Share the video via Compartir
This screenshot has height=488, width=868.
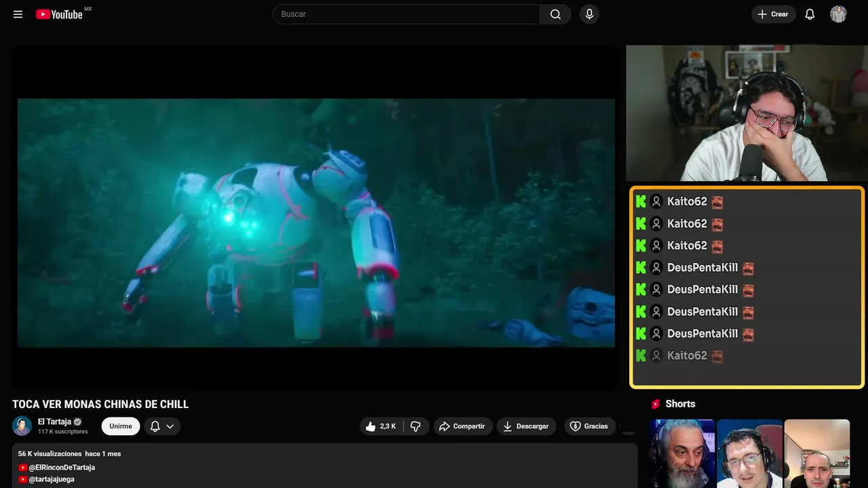[x=463, y=426]
